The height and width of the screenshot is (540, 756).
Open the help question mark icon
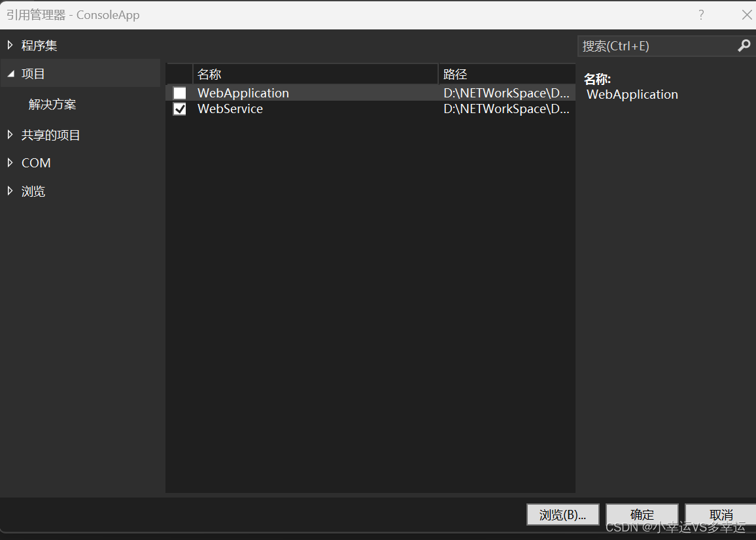tap(701, 15)
